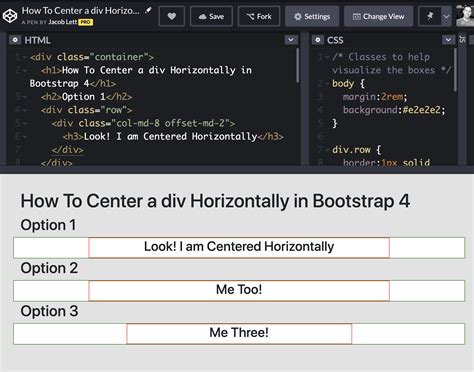
Task: Click HTML editor vertical scrollbar
Action: tap(298, 66)
